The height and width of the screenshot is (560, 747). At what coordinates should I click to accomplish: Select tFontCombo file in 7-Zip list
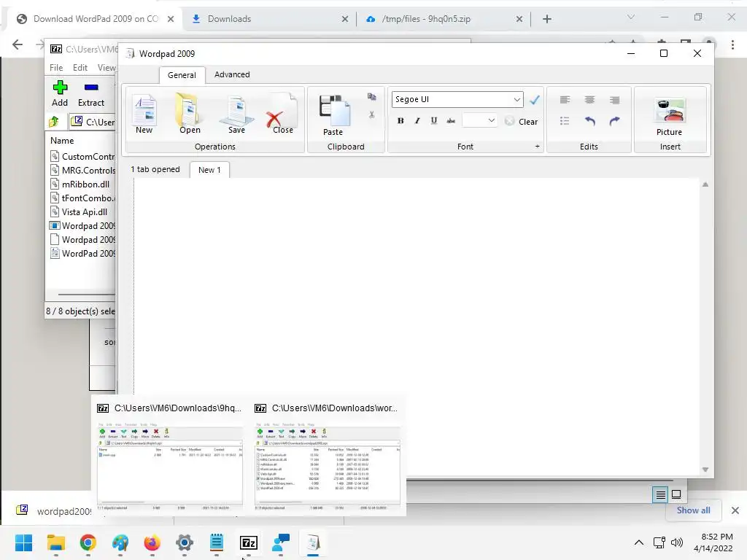(x=82, y=198)
